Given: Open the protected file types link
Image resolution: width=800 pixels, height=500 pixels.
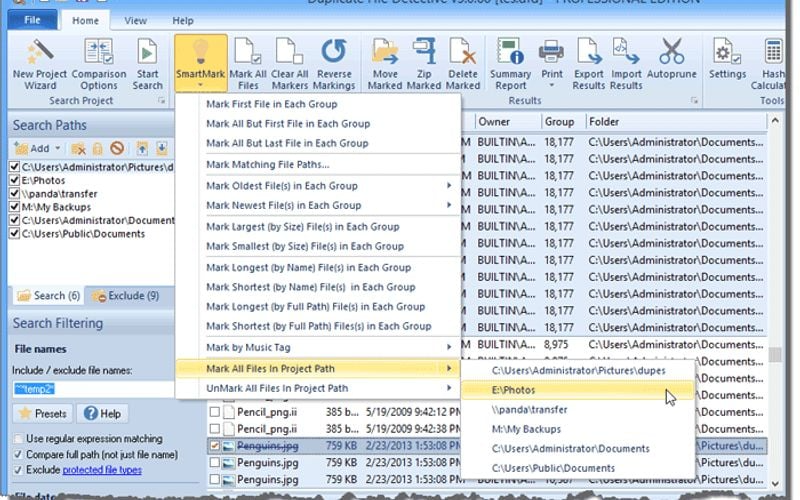Looking at the screenshot, I should pyautogui.click(x=102, y=470).
